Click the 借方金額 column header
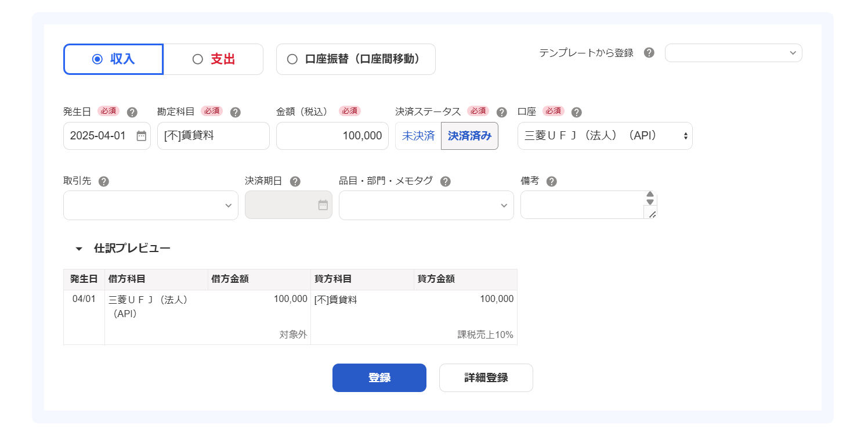Image resolution: width=868 pixels, height=435 pixels. (259, 279)
